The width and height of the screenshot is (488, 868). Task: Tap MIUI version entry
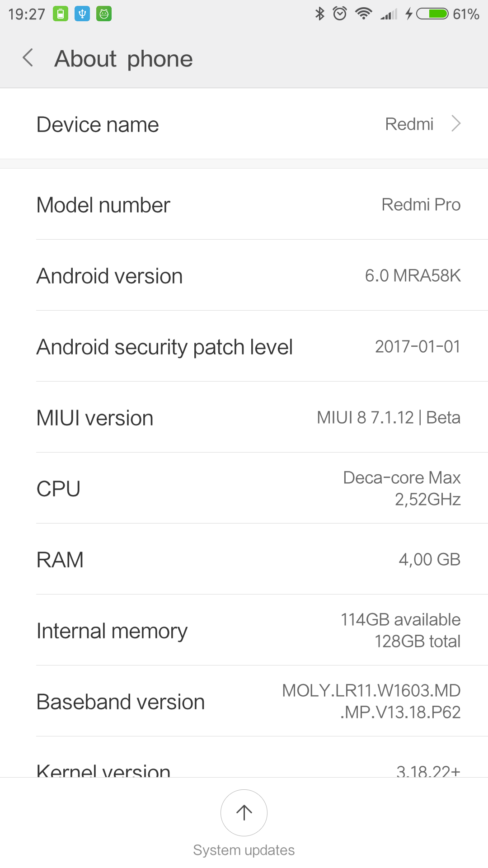point(244,417)
